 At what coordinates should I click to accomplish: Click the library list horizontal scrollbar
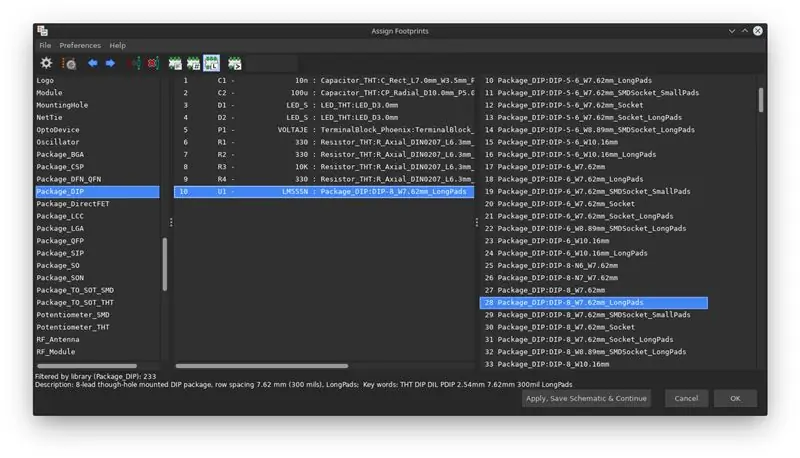pyautogui.click(x=87, y=366)
